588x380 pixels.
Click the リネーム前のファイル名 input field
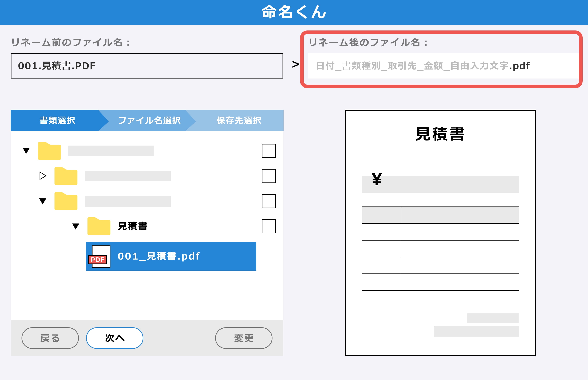pyautogui.click(x=147, y=66)
